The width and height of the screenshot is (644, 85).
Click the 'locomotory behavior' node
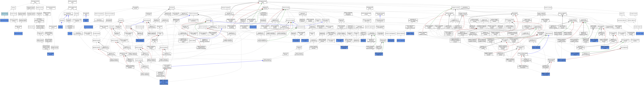(622, 20)
